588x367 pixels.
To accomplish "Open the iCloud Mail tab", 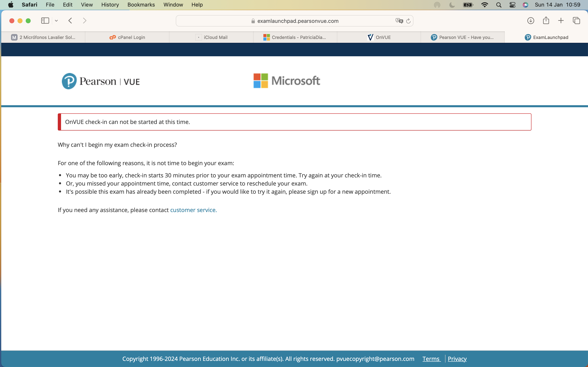I will (x=211, y=37).
